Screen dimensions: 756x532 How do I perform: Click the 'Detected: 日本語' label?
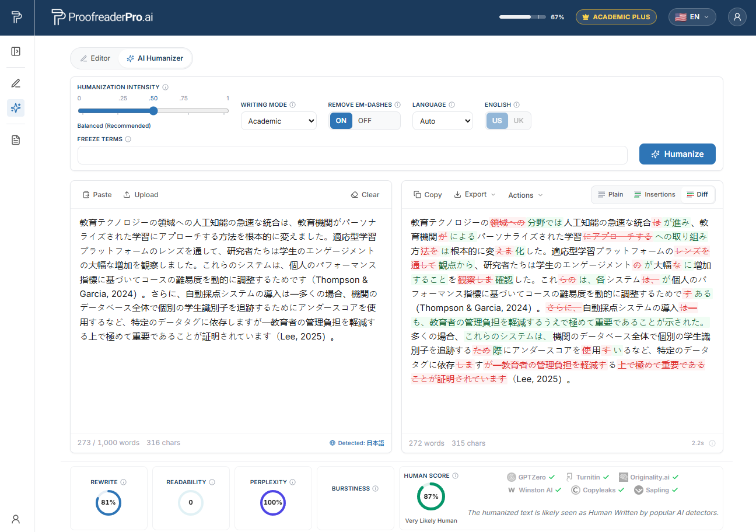tap(361, 443)
